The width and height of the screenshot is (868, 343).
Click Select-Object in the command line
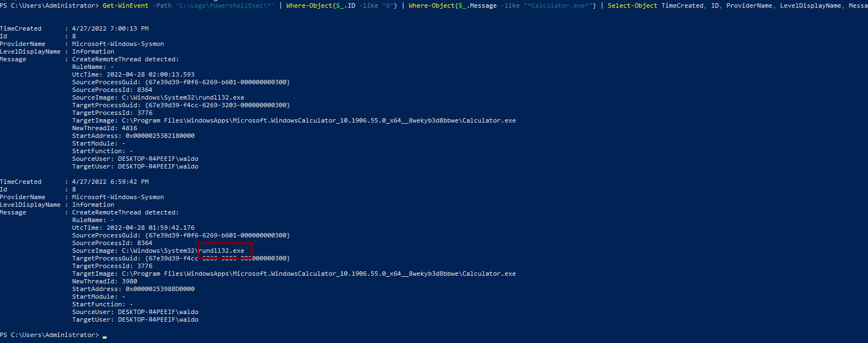(632, 5)
